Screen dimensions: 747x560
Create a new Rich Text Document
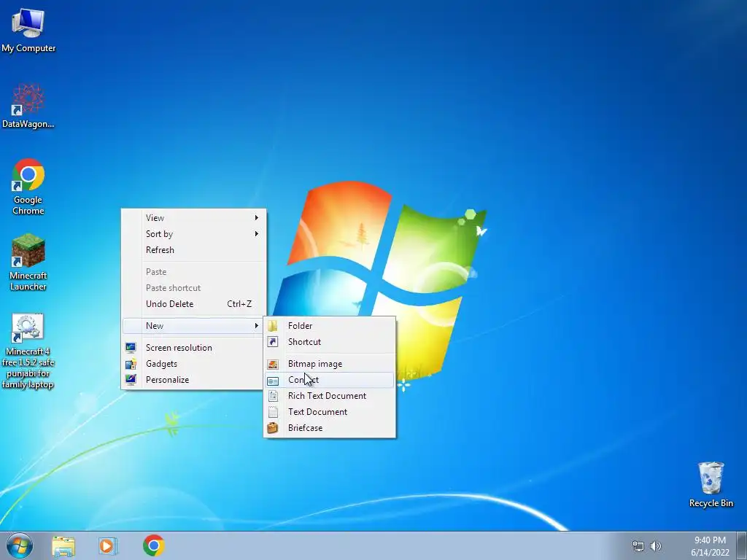[329, 396]
